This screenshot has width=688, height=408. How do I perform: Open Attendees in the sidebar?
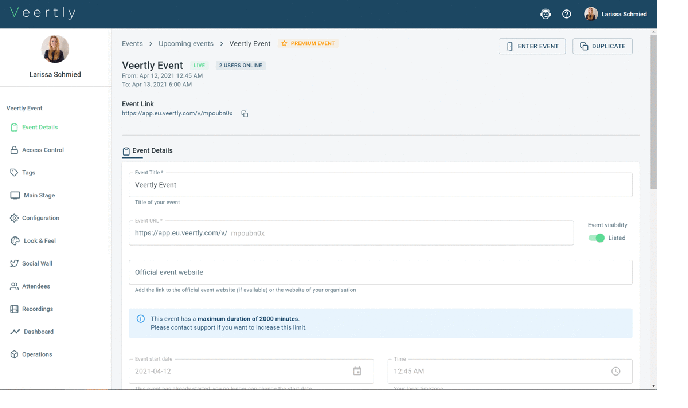click(30, 286)
